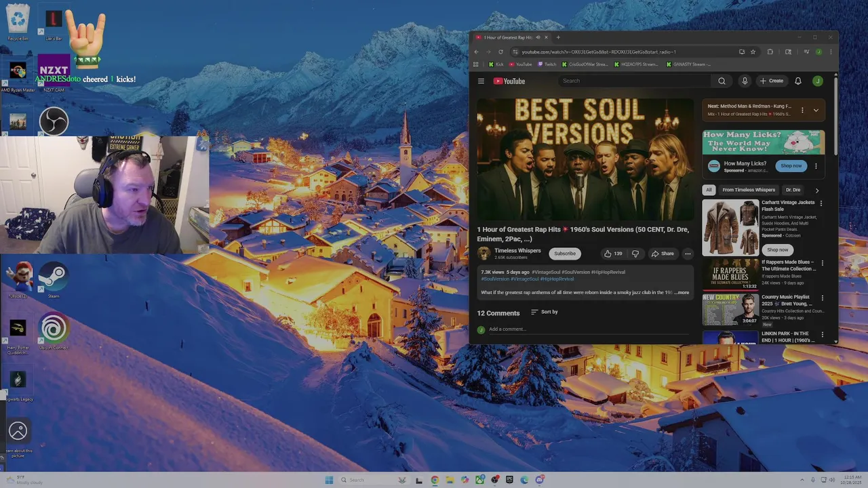
Task: Show hidden system tray icons chevron
Action: tap(802, 480)
